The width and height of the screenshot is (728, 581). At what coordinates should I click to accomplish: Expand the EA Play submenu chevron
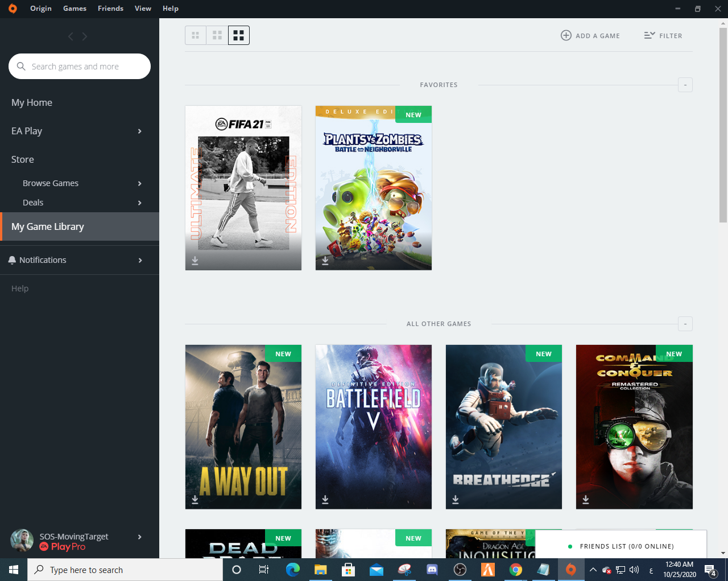140,131
